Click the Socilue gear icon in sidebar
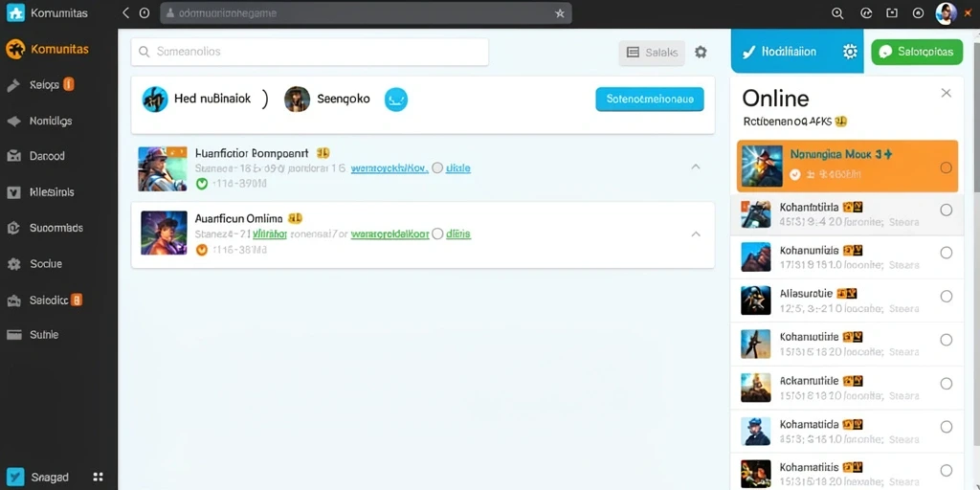980x490 pixels. (x=13, y=264)
